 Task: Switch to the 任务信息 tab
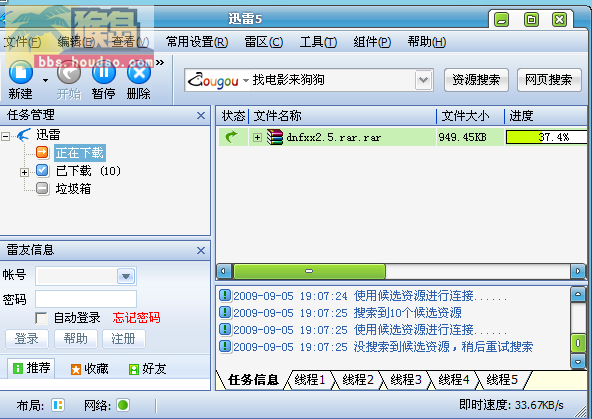253,379
